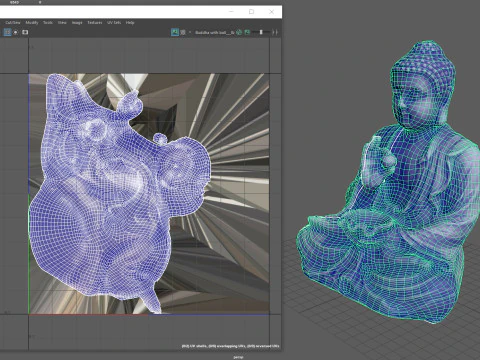
Task: Select the small round UV shell island
Action: coord(160,138)
